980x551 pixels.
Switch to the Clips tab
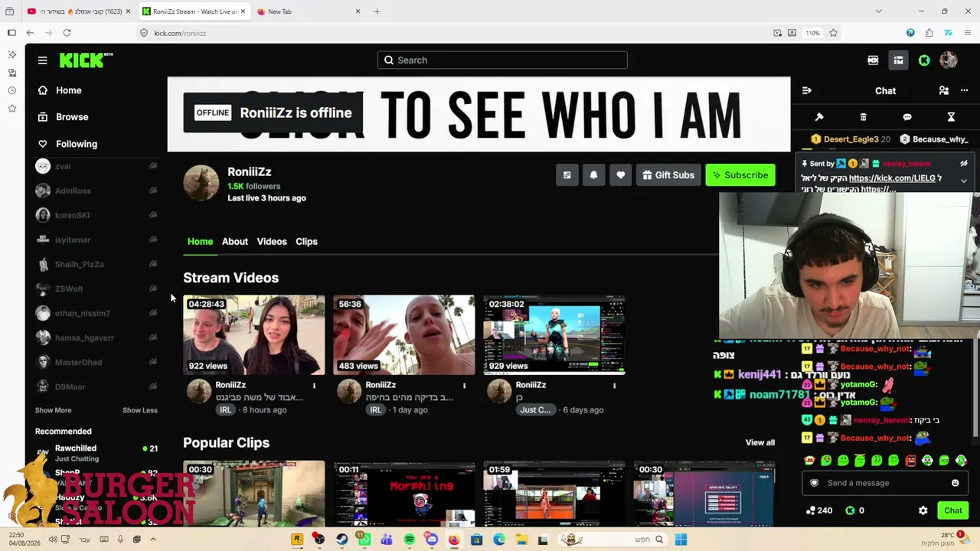pyautogui.click(x=306, y=242)
